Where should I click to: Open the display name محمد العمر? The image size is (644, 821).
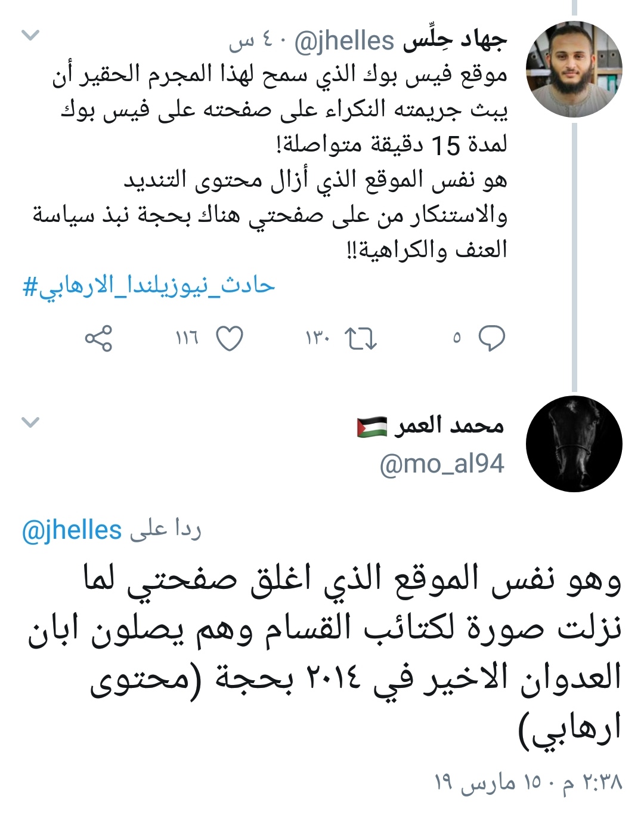pos(448,425)
